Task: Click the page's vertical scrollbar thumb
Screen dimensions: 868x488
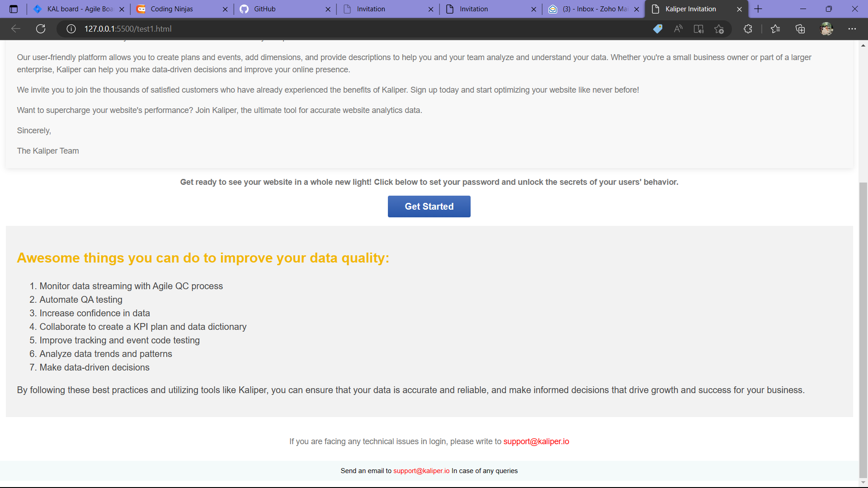Action: [x=863, y=330]
